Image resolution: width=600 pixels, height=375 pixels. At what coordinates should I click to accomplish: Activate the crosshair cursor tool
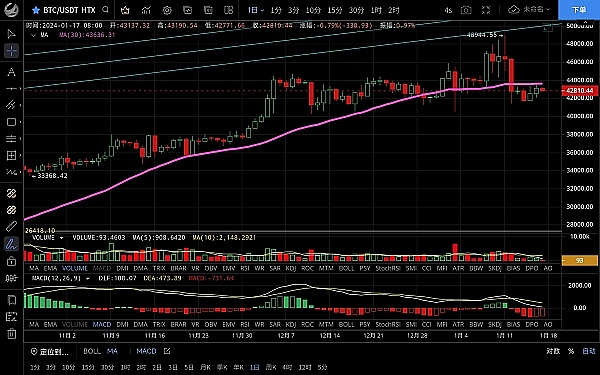[11, 51]
